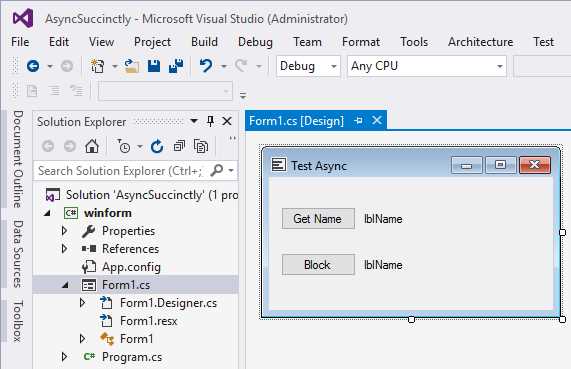Close the Form1.cs [Design] tab
This screenshot has width=571, height=369.
click(x=377, y=120)
